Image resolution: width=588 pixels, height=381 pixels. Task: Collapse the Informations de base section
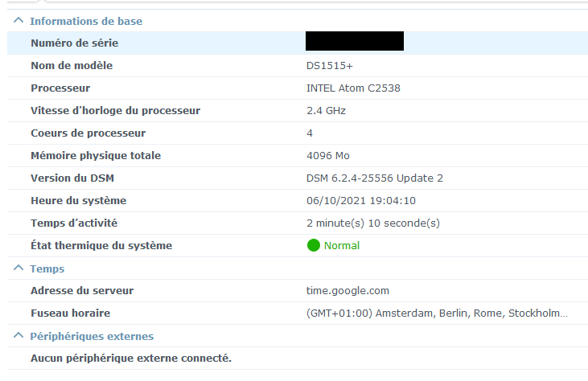(19, 21)
